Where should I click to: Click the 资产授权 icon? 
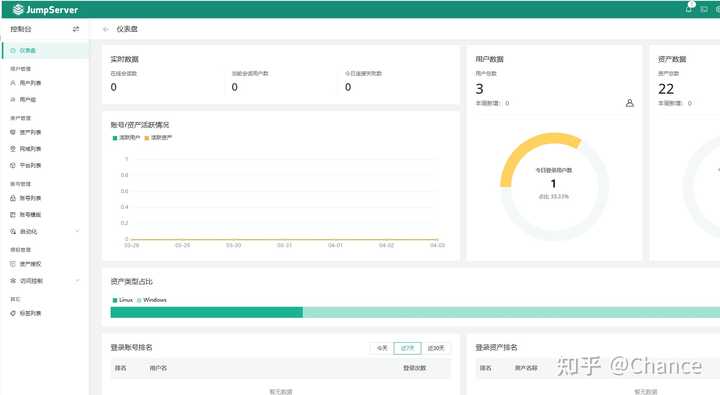[x=13, y=264]
